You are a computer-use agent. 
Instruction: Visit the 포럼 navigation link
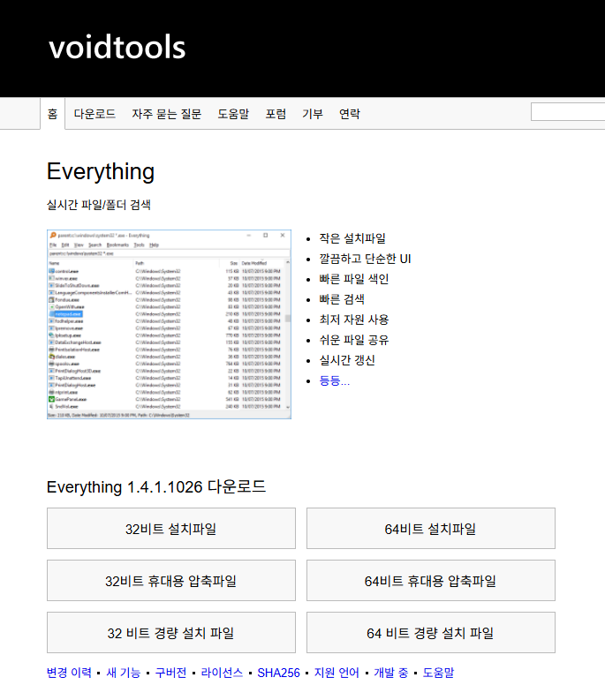coord(276,114)
